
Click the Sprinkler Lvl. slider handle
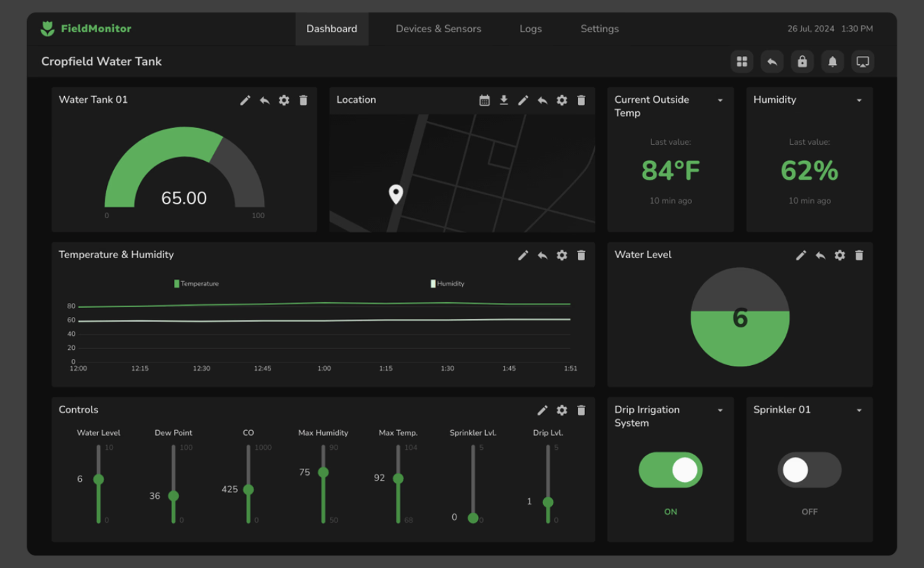tap(473, 518)
